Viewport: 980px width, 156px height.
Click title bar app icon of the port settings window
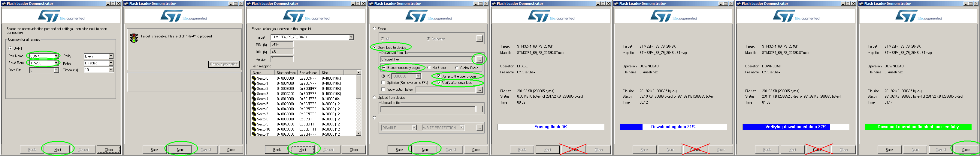coord(3,3)
